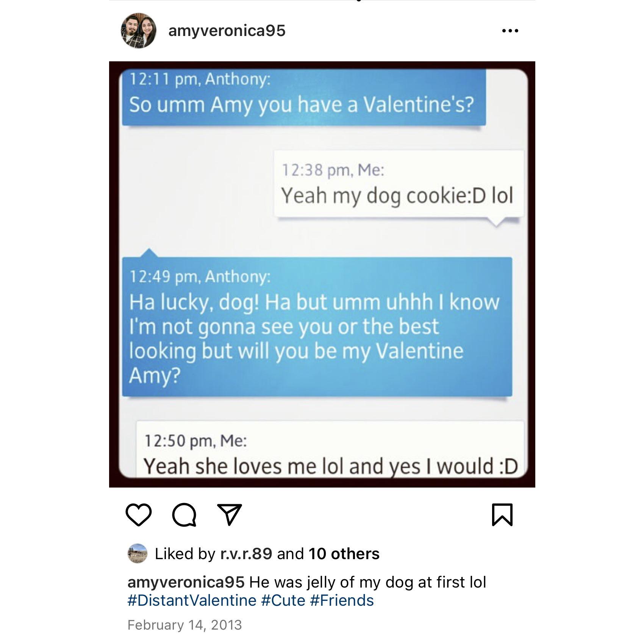Click the February 14, 2013 post date
The height and width of the screenshot is (644, 644).
[x=184, y=625]
